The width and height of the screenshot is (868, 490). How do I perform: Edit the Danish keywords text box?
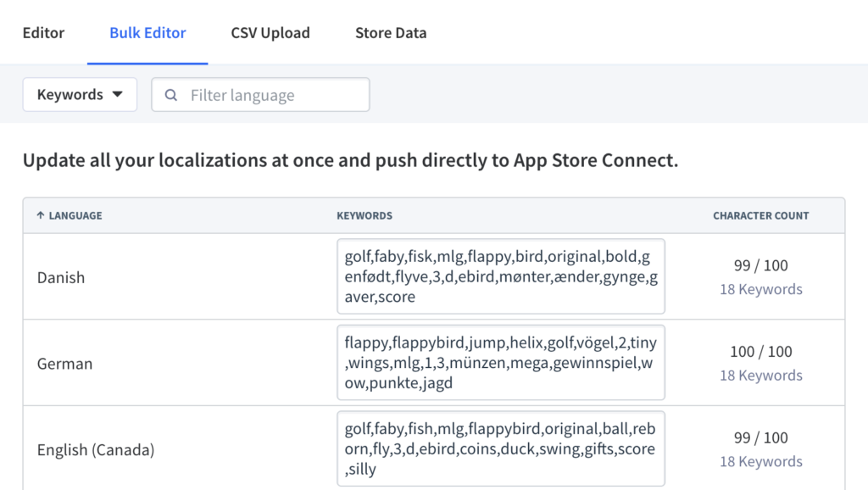click(x=500, y=276)
